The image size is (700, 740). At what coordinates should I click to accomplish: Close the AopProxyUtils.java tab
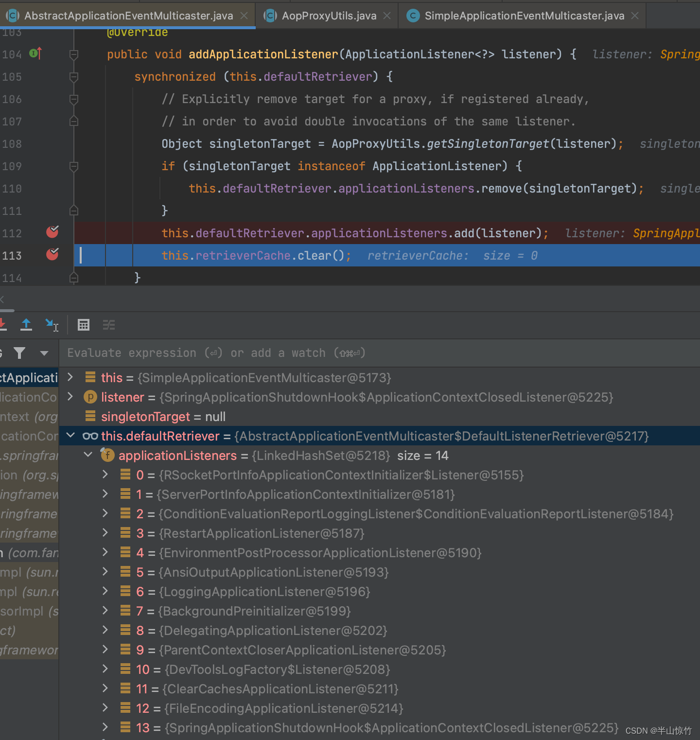click(x=387, y=16)
